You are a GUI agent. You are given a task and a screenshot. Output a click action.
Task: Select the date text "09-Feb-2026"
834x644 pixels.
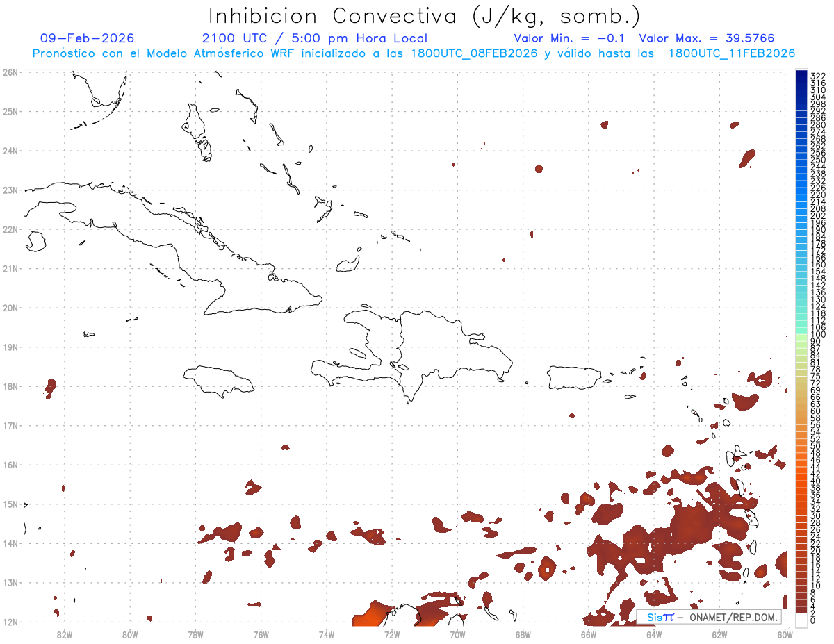pos(88,38)
